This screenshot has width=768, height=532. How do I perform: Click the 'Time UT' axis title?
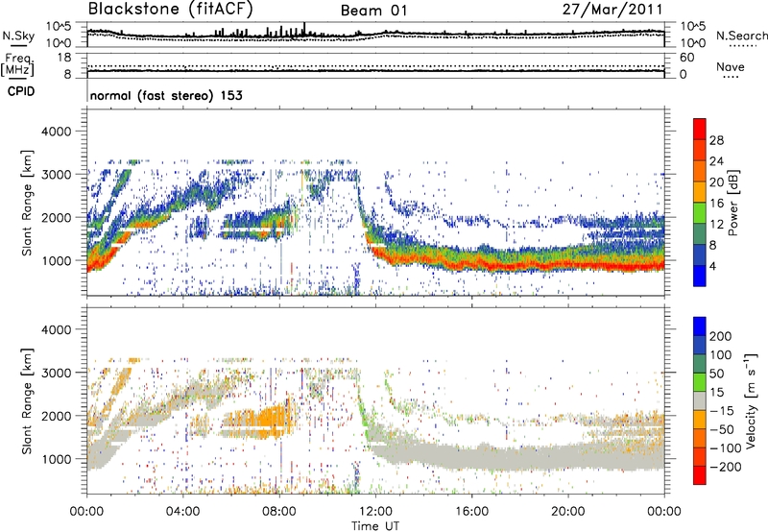point(375,526)
